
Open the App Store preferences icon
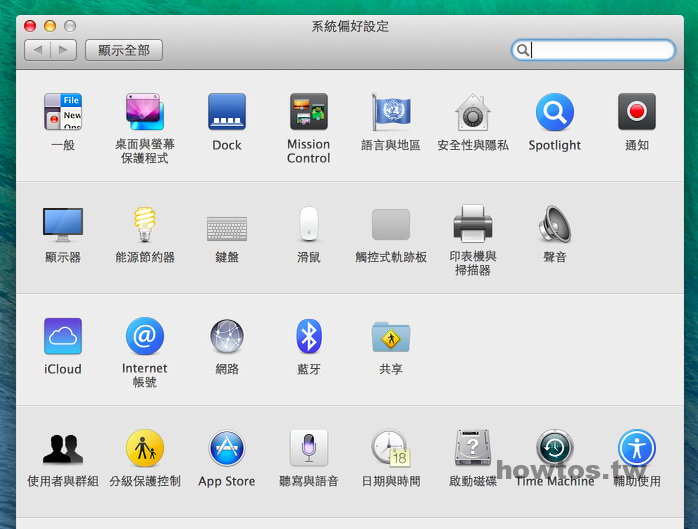pos(227,448)
